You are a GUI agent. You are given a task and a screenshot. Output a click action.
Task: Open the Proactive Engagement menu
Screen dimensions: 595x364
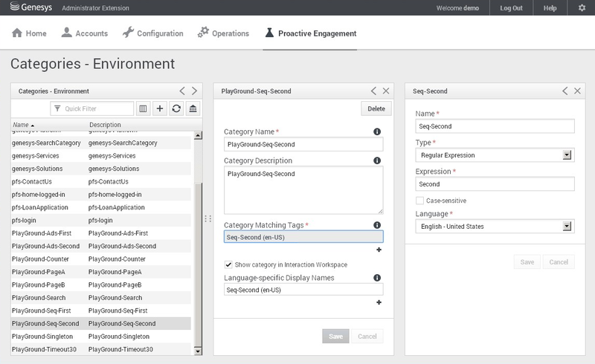(x=310, y=33)
